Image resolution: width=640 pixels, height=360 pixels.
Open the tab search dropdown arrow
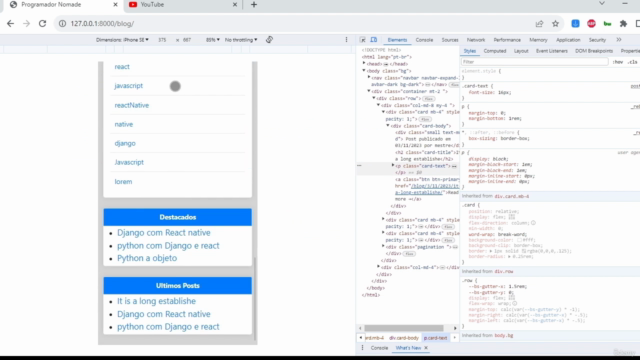click(x=602, y=3)
